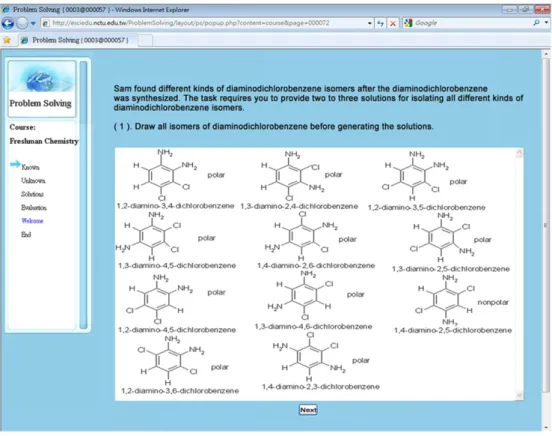Click the nonpolar label text
552x436 pixels.
pos(493,303)
